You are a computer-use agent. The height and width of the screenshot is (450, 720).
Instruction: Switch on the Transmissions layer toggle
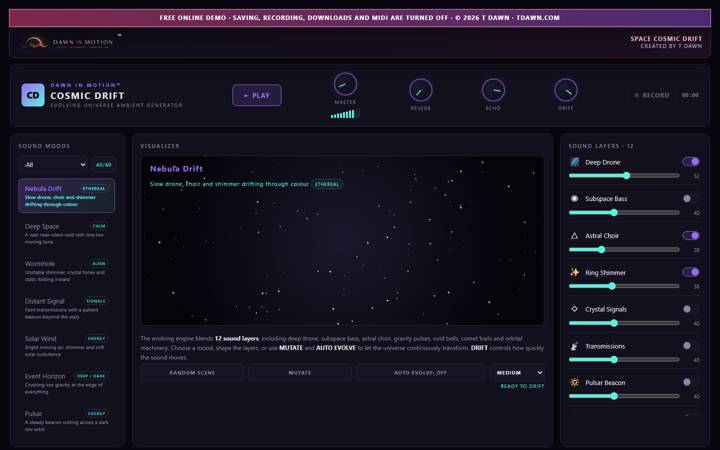point(691,345)
